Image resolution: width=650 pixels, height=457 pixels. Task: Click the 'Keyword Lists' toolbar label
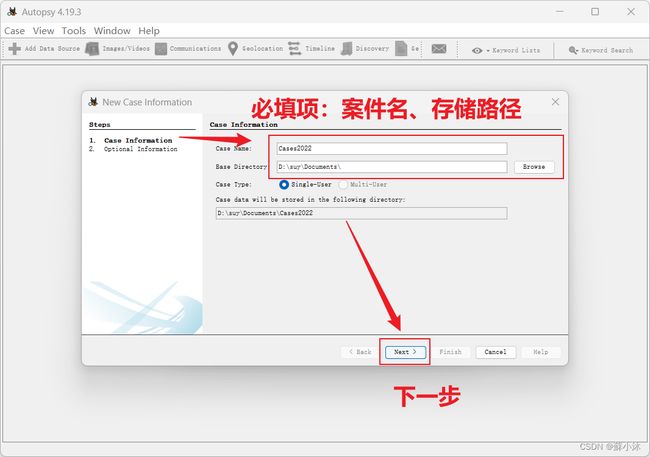pos(516,51)
